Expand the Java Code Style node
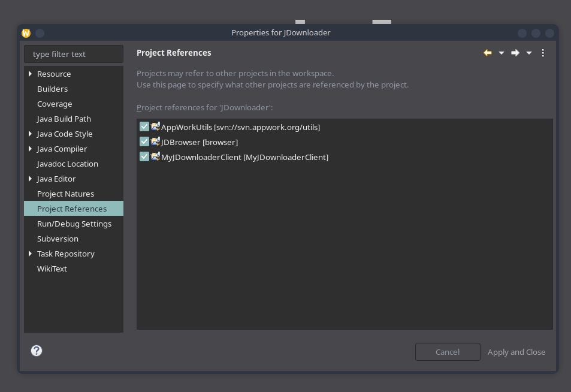The image size is (571, 392). tap(30, 134)
